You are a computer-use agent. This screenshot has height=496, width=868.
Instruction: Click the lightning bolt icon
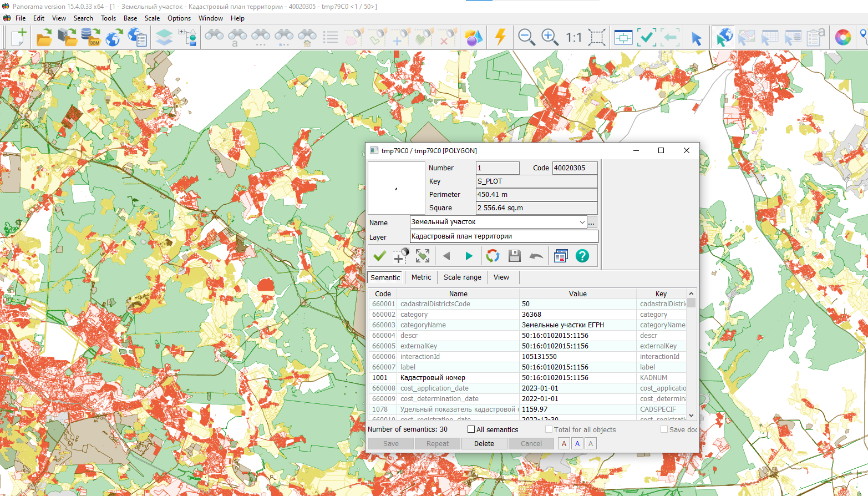(500, 38)
